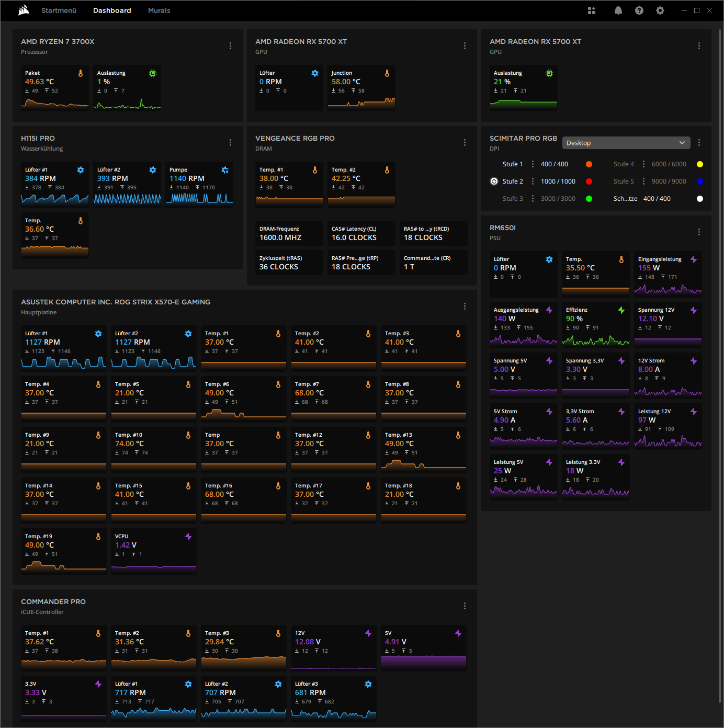The image size is (724, 728).
Task: Click the Zykluszeit (tRAS) 36 CLOCKS tile
Action: pos(289,263)
